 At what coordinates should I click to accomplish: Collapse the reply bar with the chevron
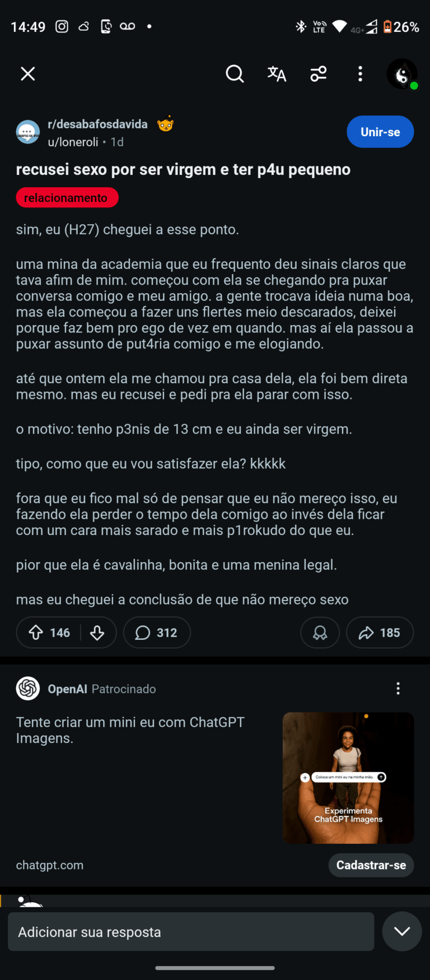(x=401, y=931)
